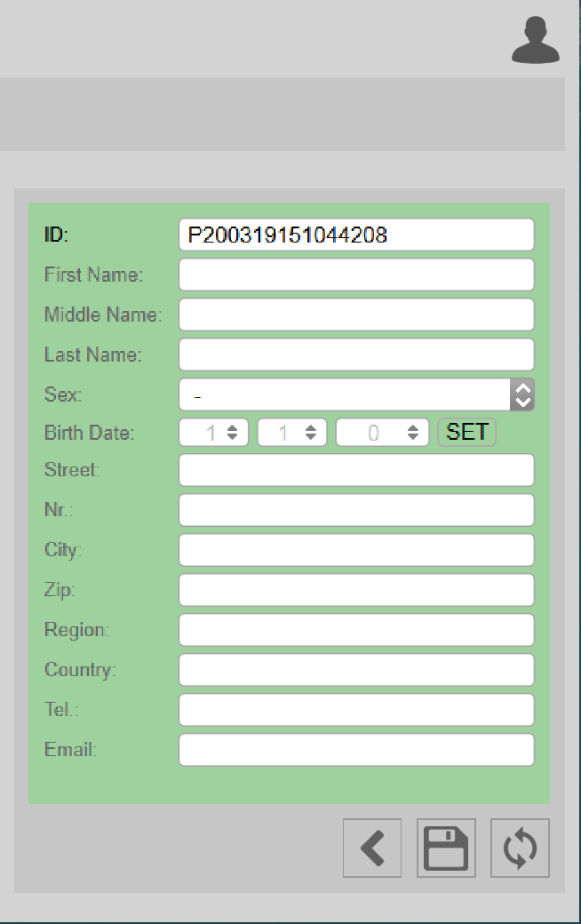Click the City text field
This screenshot has height=924, width=581.
[356, 550]
